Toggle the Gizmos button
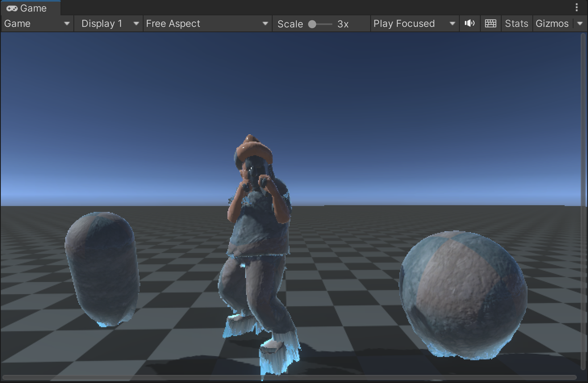 pyautogui.click(x=552, y=24)
